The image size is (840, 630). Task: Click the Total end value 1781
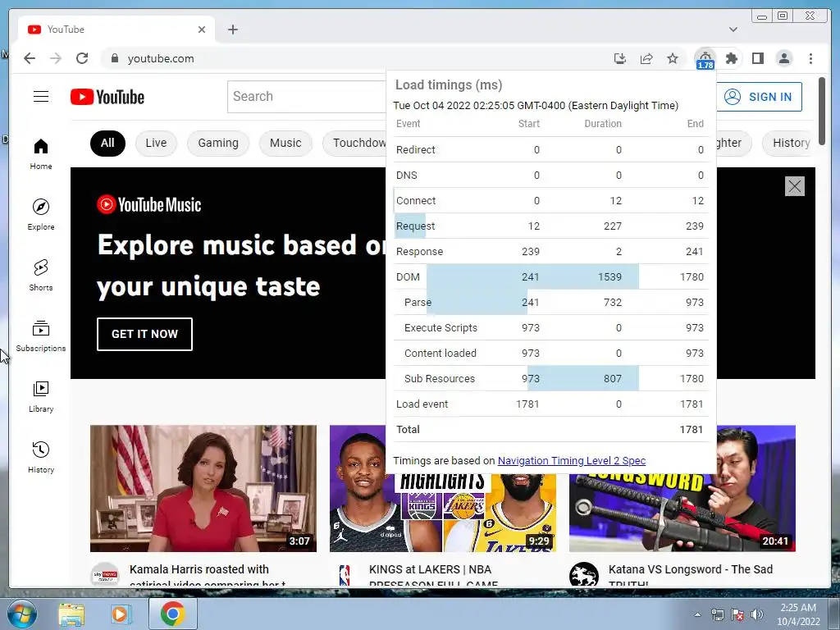[691, 430]
